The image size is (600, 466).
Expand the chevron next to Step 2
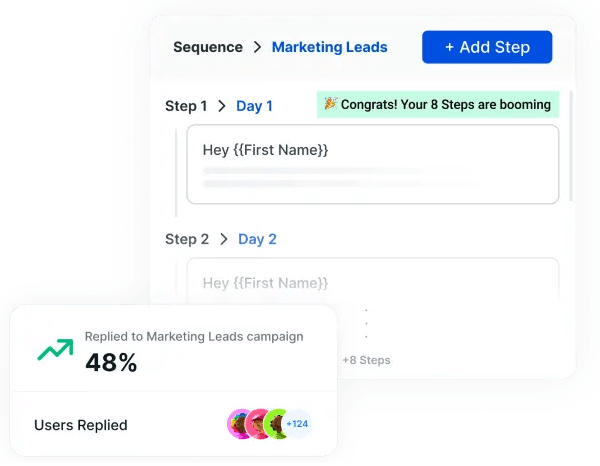coord(224,239)
